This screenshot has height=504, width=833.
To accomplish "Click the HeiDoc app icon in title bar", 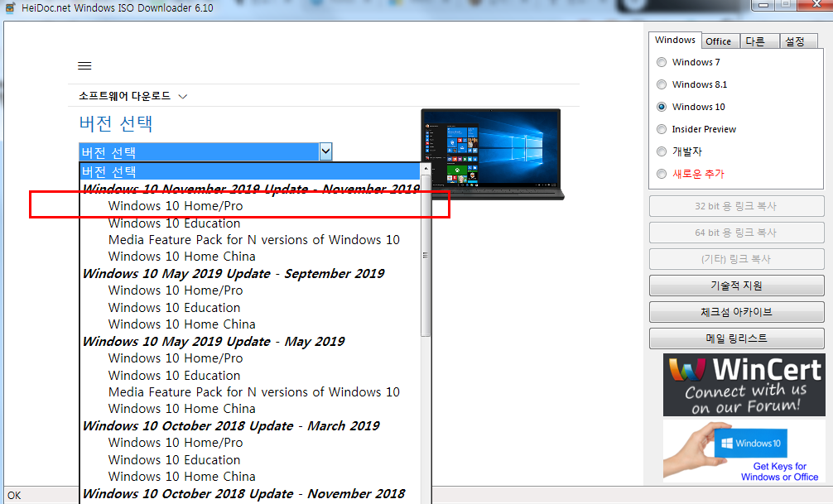I will [x=10, y=7].
